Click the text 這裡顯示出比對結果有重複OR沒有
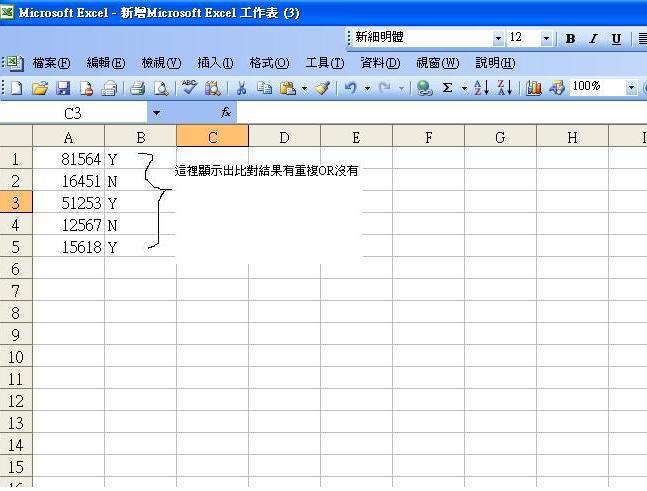Image resolution: width=647 pixels, height=491 pixels. click(x=266, y=170)
